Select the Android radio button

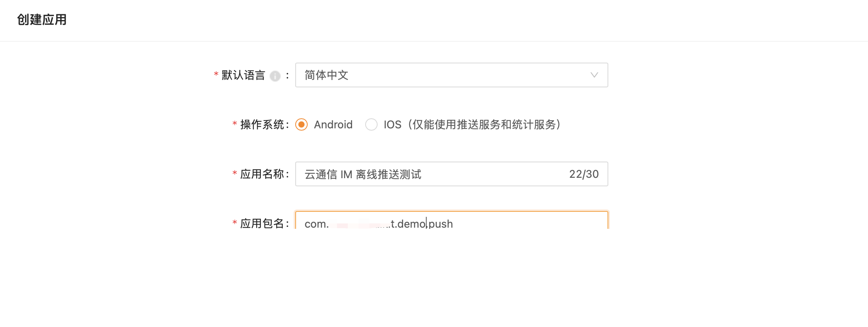[301, 124]
